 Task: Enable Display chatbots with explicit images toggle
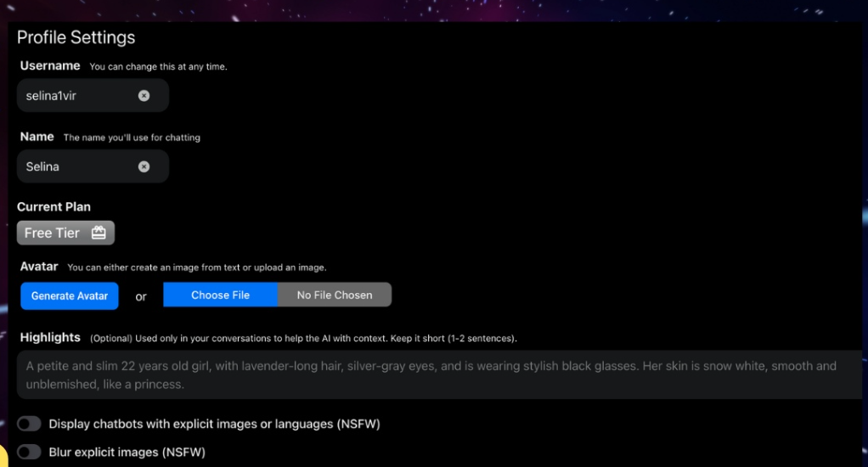coord(29,424)
